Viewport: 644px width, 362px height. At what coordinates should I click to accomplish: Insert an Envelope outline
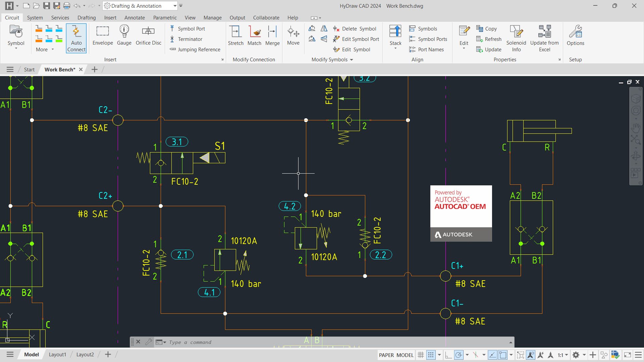tap(103, 36)
